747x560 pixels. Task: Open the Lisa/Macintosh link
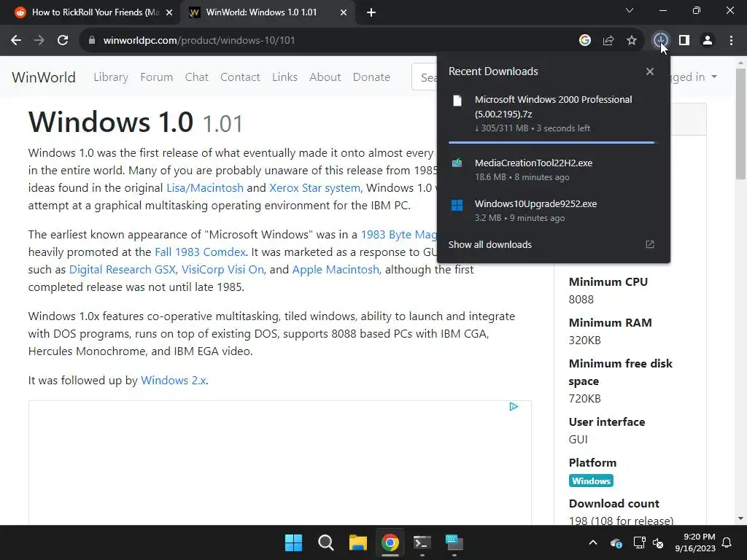205,188
